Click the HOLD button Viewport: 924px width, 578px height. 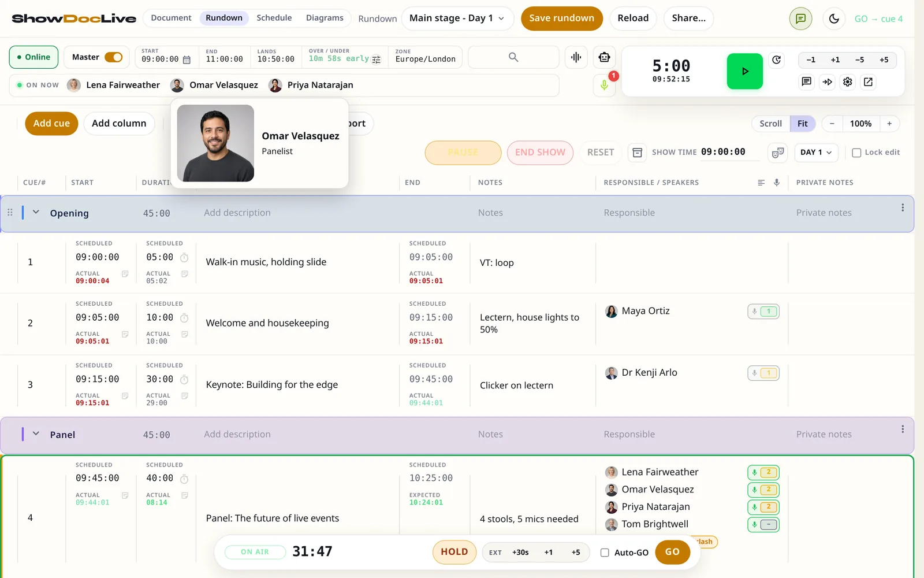(454, 552)
